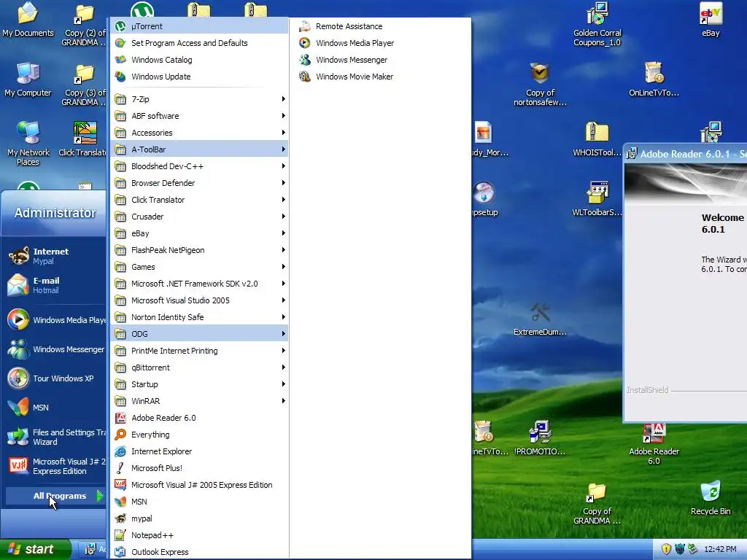This screenshot has width=747, height=560.
Task: Select Adobe Reader 6.0 desktop shortcut
Action: pos(654,443)
